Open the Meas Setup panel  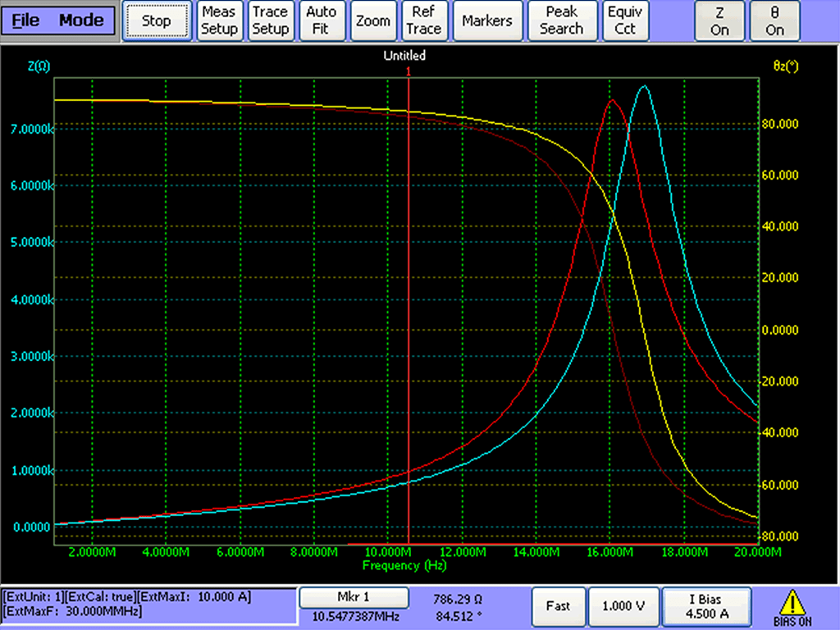point(219,21)
